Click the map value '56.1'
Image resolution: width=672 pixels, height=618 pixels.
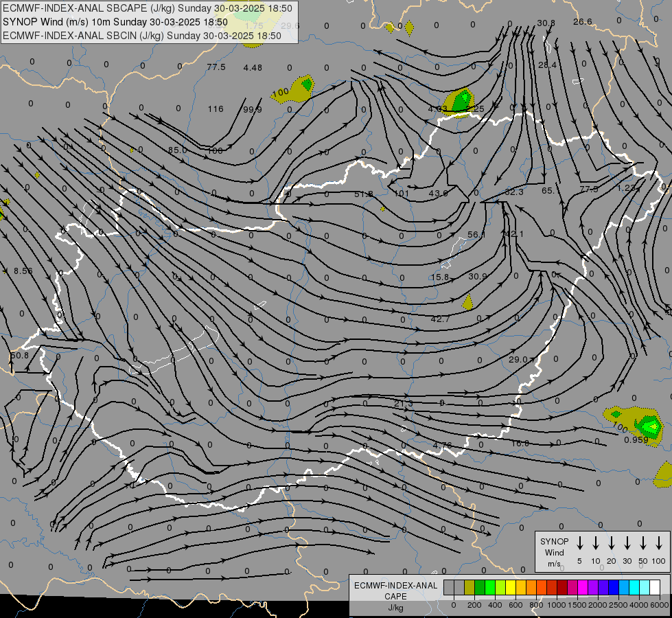pyautogui.click(x=476, y=235)
